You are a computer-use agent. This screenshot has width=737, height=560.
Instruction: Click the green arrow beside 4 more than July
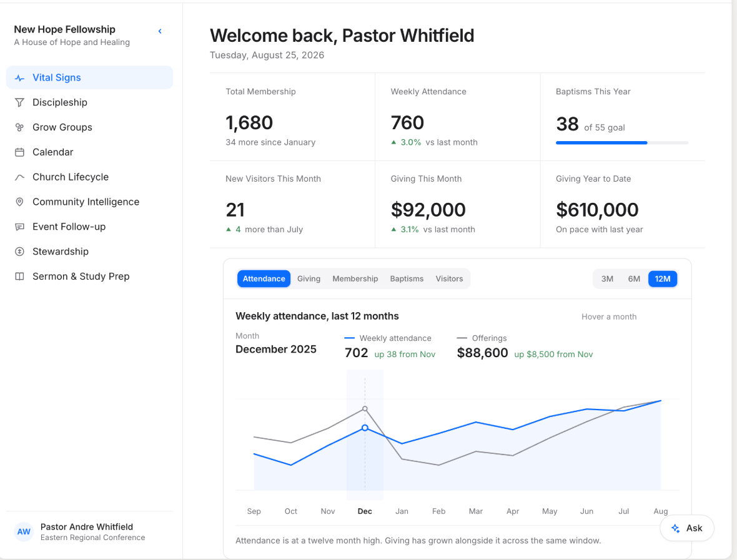(x=229, y=230)
